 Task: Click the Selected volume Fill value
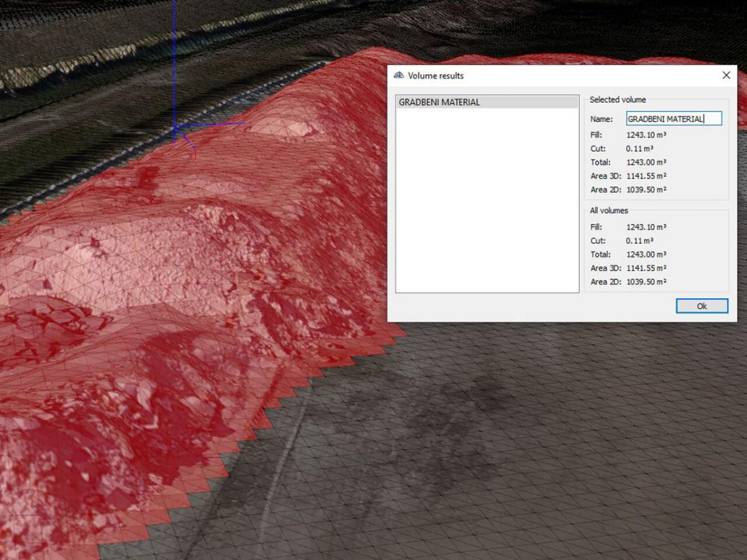[646, 135]
